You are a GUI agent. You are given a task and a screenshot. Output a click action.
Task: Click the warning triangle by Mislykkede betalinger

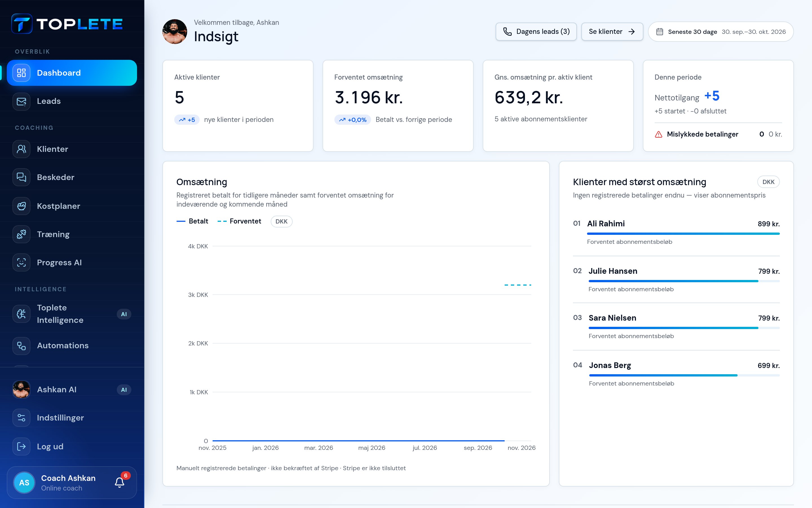click(x=659, y=134)
